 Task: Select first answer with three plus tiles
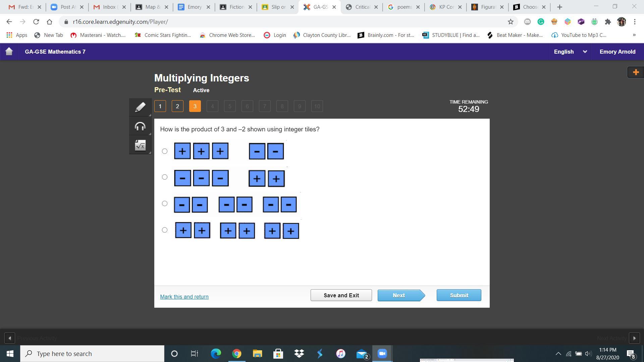coord(165,151)
